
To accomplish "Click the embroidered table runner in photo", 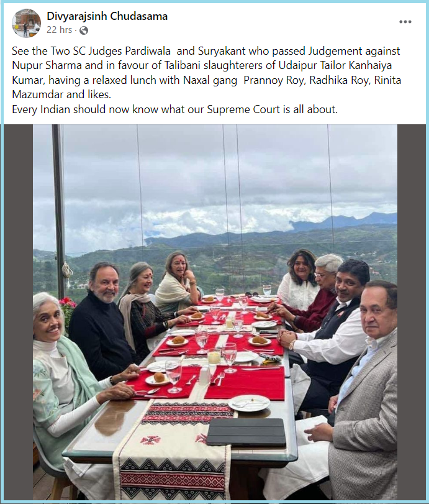I will tap(173, 450).
